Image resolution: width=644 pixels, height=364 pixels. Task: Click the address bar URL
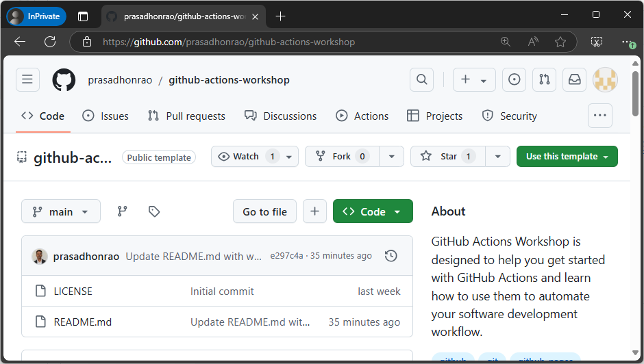229,42
